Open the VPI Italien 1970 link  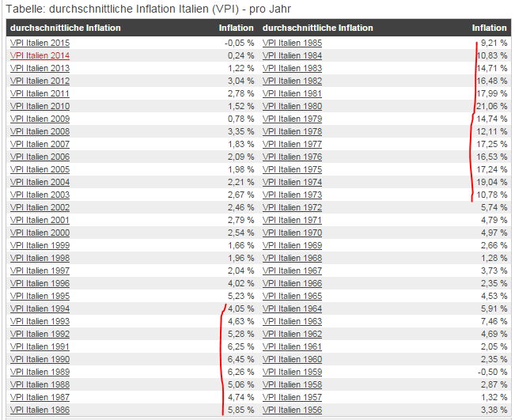click(x=292, y=233)
